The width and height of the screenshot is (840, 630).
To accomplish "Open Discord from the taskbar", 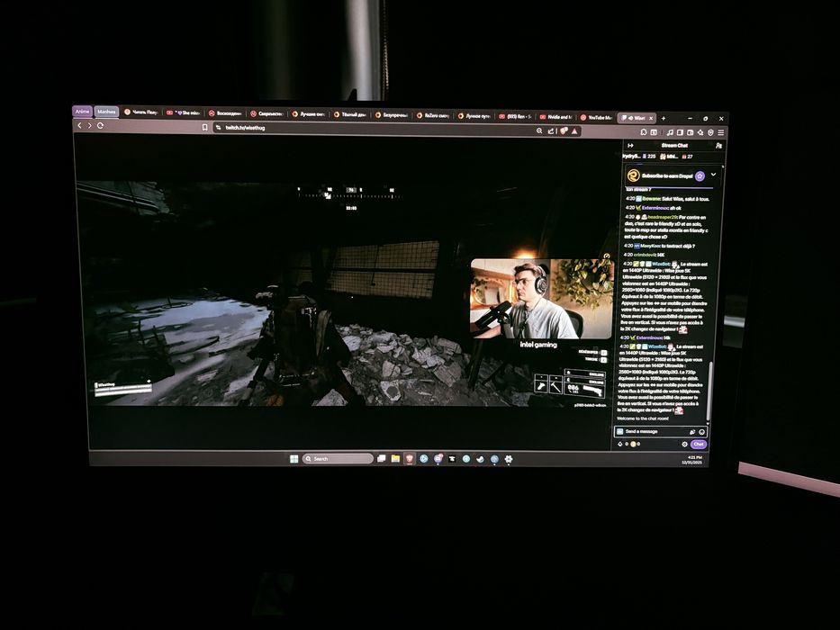I will (x=438, y=459).
